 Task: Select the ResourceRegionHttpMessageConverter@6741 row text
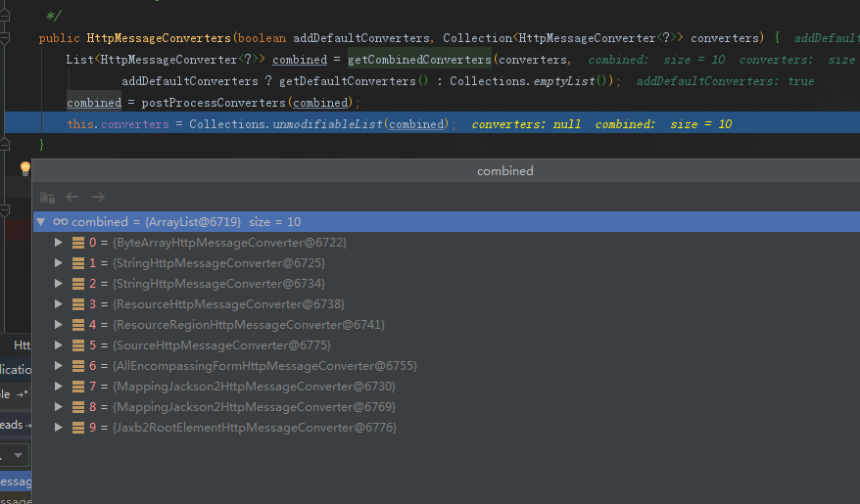point(249,324)
